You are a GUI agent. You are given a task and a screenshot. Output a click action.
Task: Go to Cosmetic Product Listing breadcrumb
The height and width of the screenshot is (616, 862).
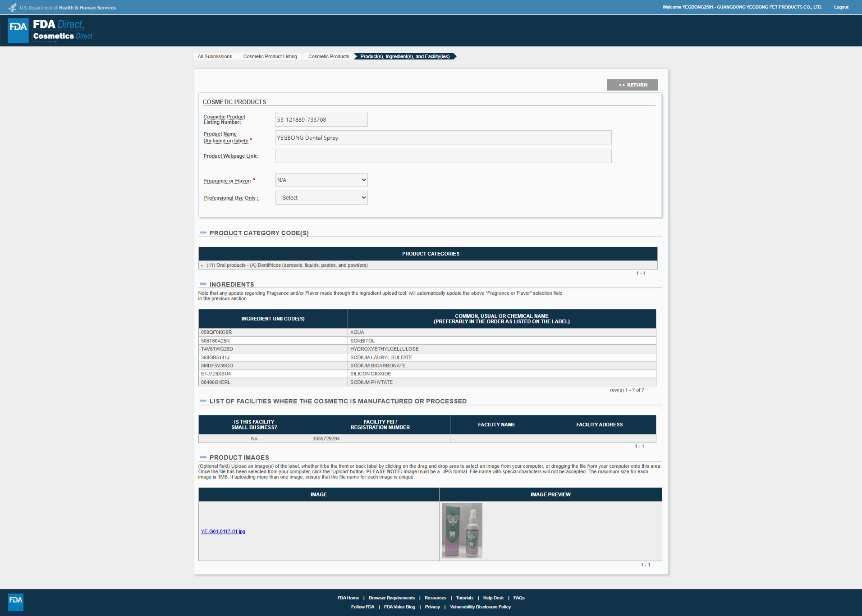270,56
